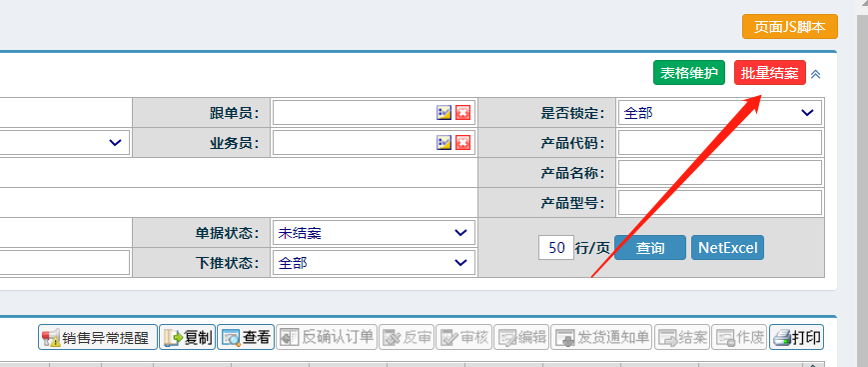Open the orange 页面JS脚本 button

coord(790,27)
